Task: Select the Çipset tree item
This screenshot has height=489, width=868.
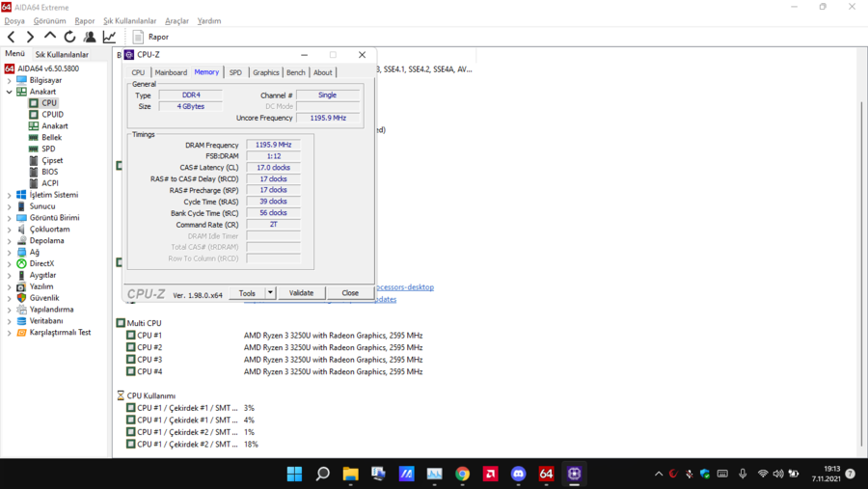Action: pyautogui.click(x=52, y=161)
